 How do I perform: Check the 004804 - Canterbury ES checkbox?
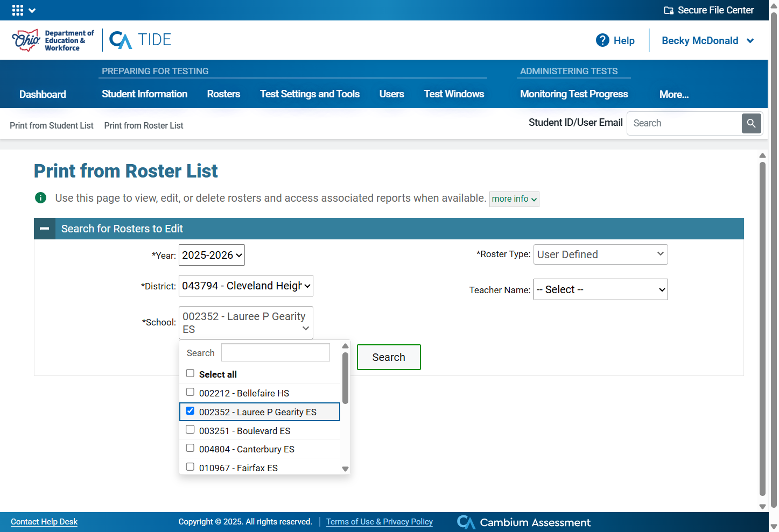(190, 448)
